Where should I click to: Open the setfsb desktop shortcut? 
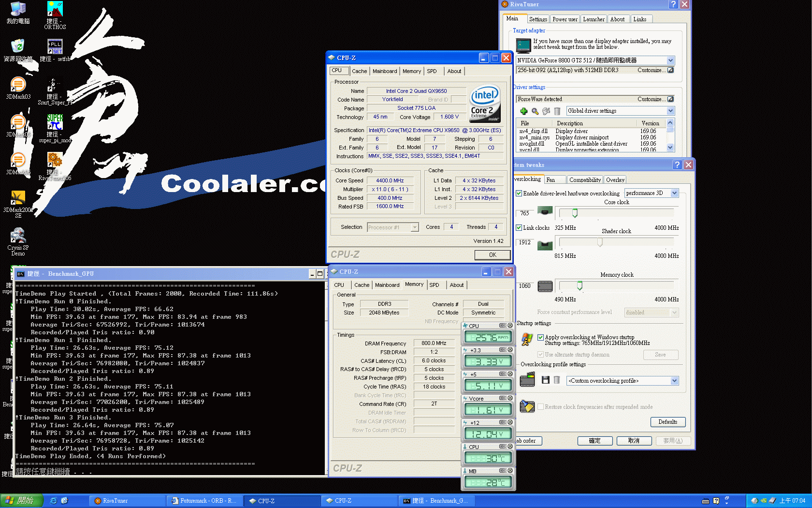tap(55, 50)
